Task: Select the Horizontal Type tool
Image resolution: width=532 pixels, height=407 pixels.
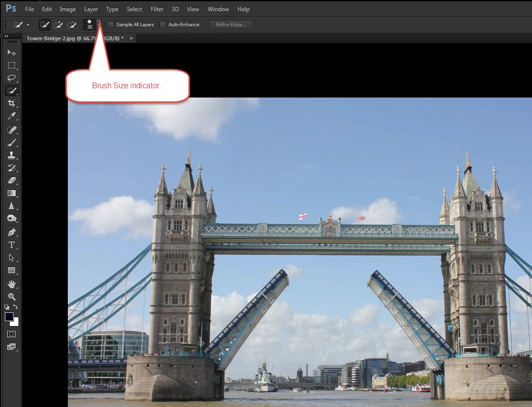Action: (x=12, y=245)
